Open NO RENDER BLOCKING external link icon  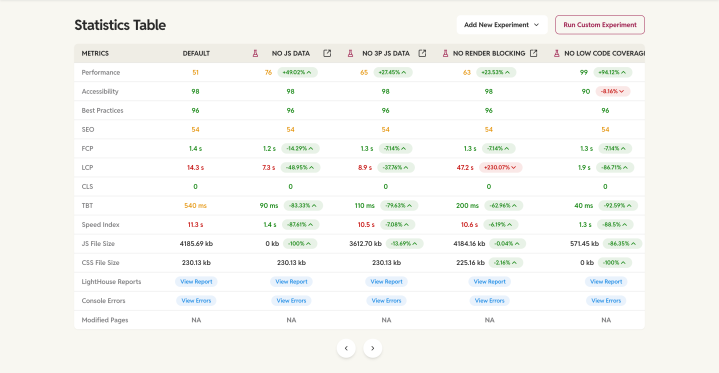[533, 53]
